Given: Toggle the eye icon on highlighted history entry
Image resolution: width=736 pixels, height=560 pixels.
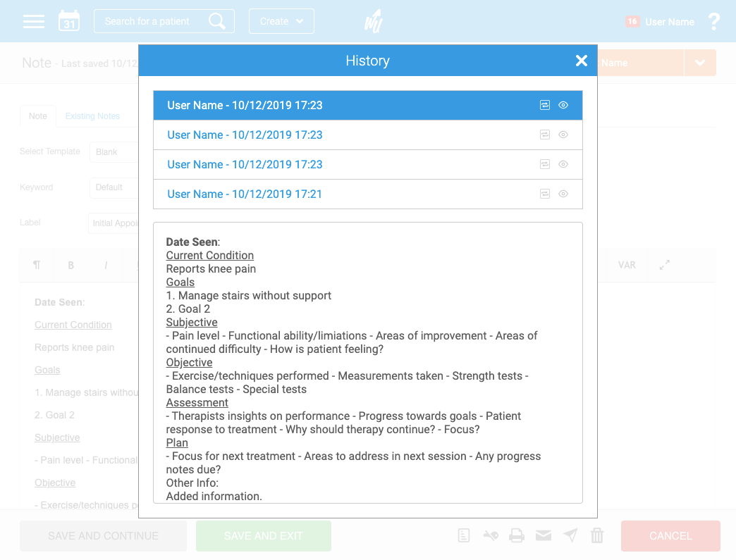Looking at the screenshot, I should (x=563, y=105).
